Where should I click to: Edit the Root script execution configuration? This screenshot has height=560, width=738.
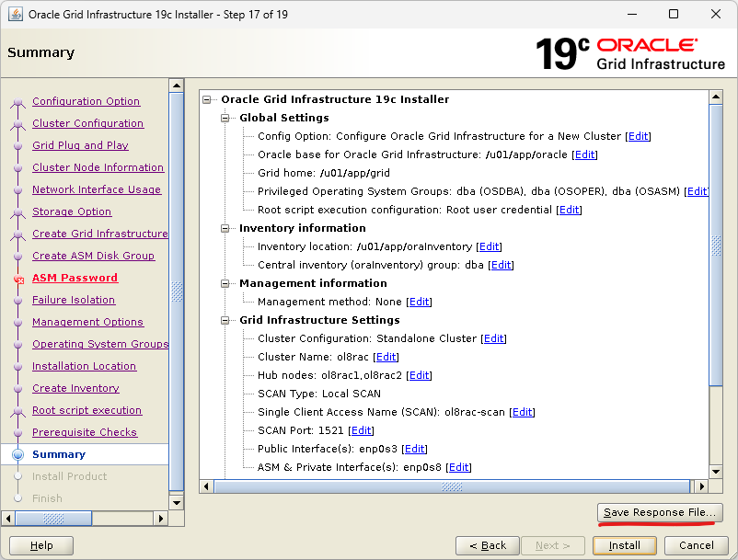pyautogui.click(x=569, y=210)
